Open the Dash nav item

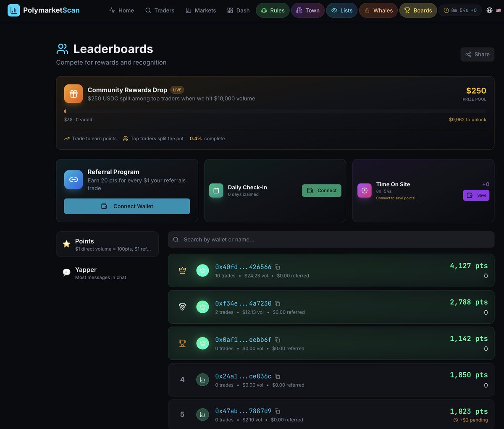click(x=238, y=10)
